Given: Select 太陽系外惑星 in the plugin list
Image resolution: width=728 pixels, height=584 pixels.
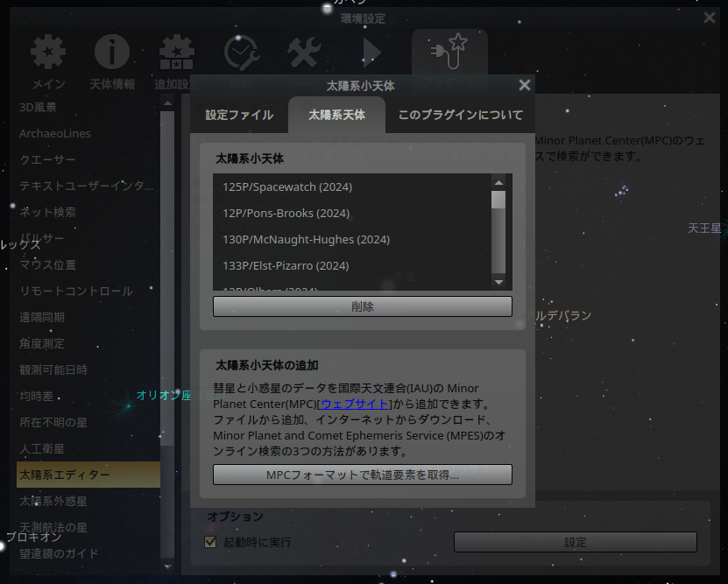Looking at the screenshot, I should [x=88, y=502].
